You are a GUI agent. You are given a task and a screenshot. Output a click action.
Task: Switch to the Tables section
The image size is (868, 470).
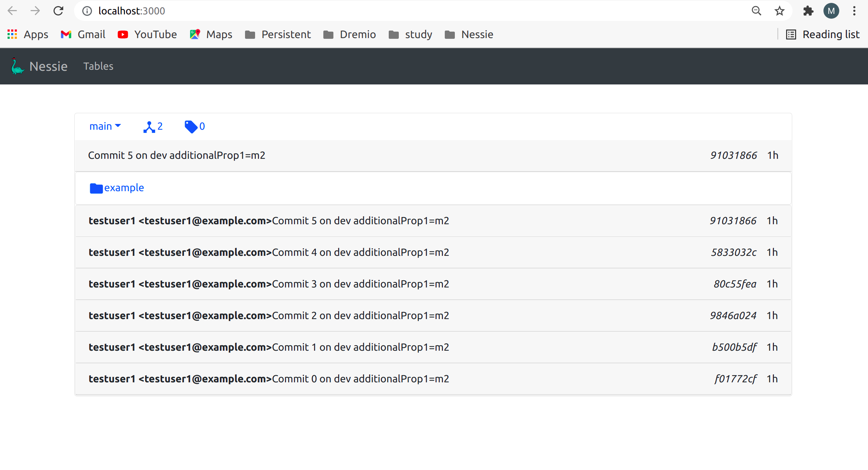tap(98, 66)
